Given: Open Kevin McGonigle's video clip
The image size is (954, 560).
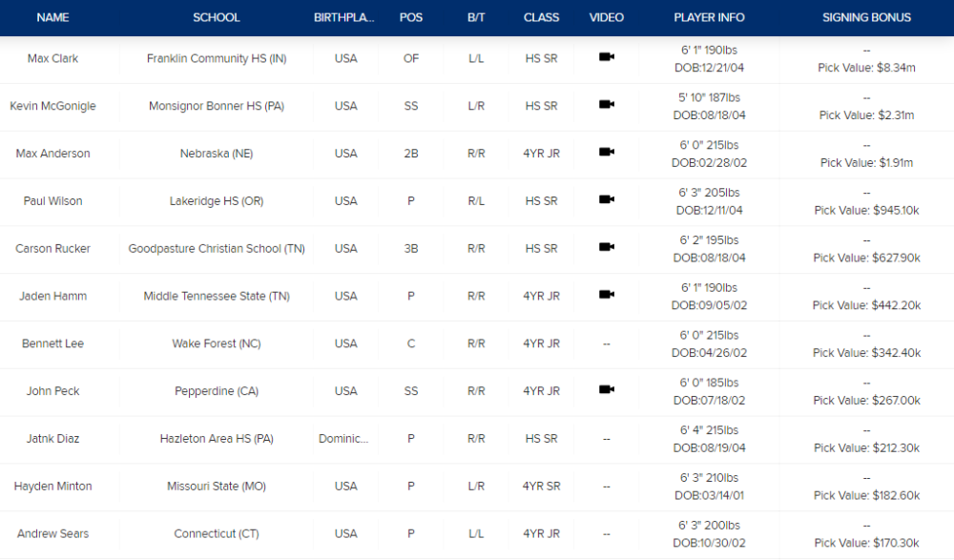Looking at the screenshot, I should [606, 105].
